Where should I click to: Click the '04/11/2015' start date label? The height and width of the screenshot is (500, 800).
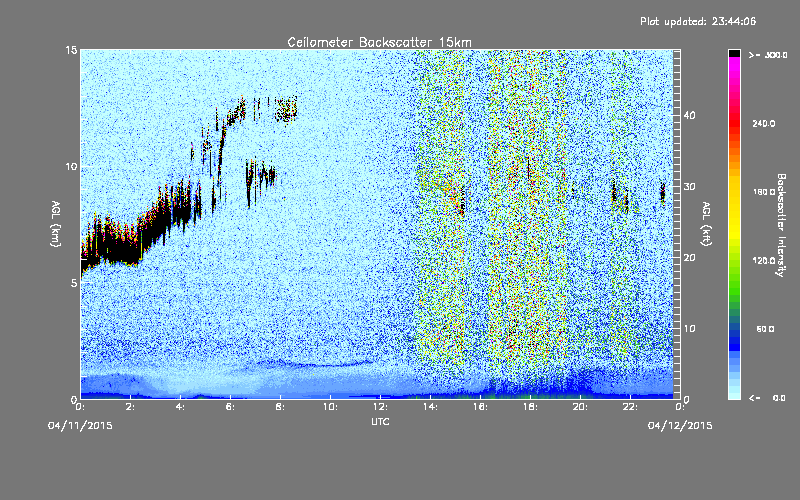(x=80, y=426)
